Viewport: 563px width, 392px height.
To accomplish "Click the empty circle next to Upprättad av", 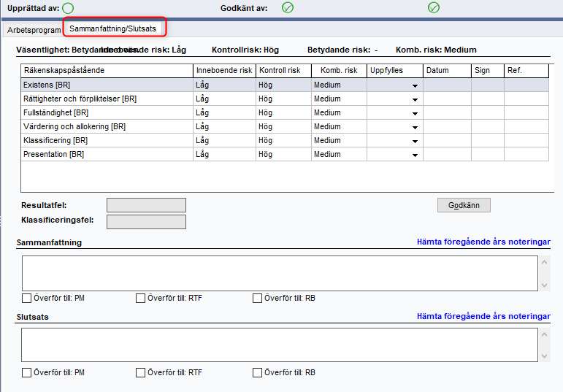I will pyautogui.click(x=68, y=8).
